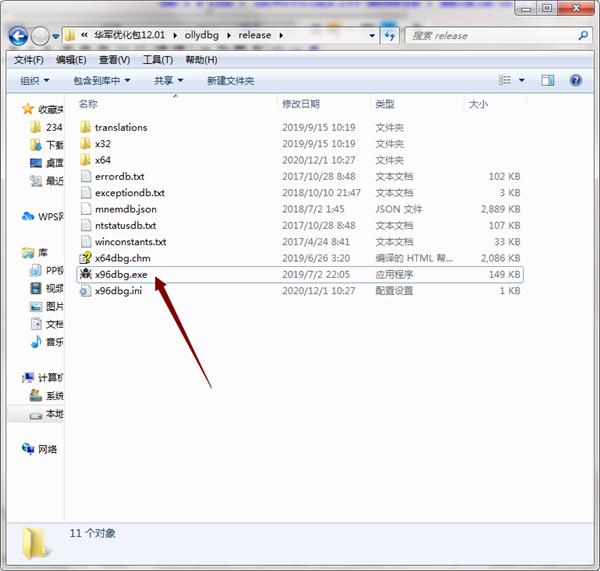Viewport: 600px width, 571px height.
Task: Open the 查看(V) menu
Action: point(114,60)
